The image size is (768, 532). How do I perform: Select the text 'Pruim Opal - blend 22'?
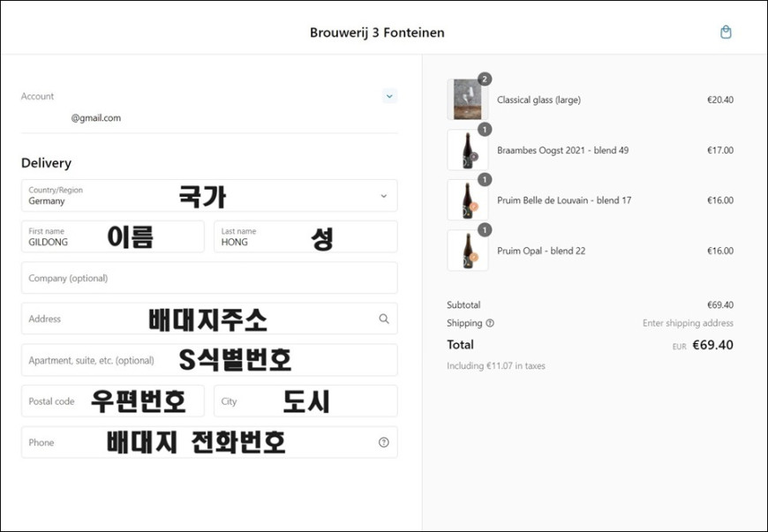(541, 251)
